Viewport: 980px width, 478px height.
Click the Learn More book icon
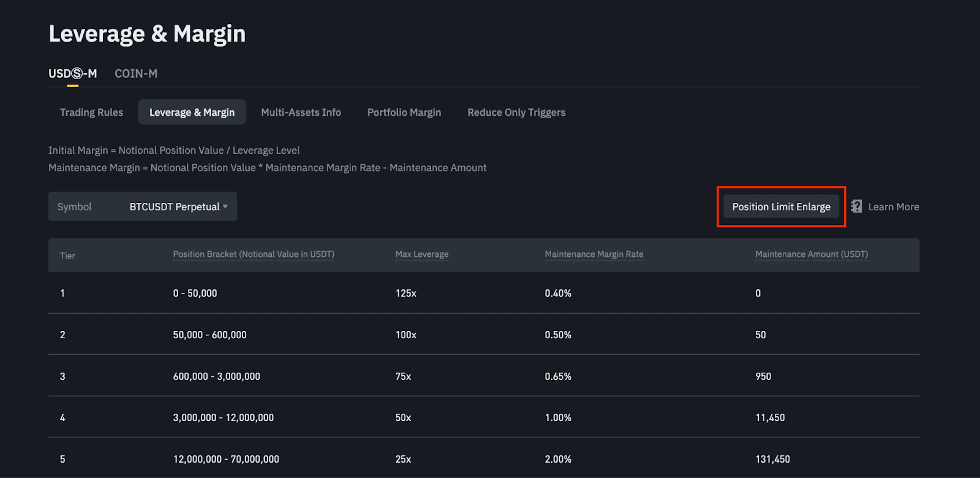pos(856,207)
